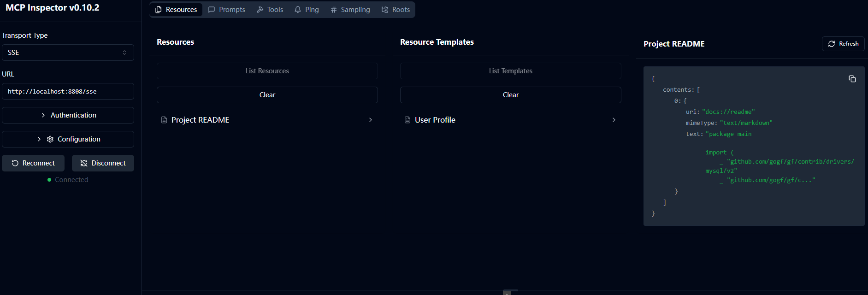
Task: Click the "text/markdown" mimeType value
Action: coord(746,123)
